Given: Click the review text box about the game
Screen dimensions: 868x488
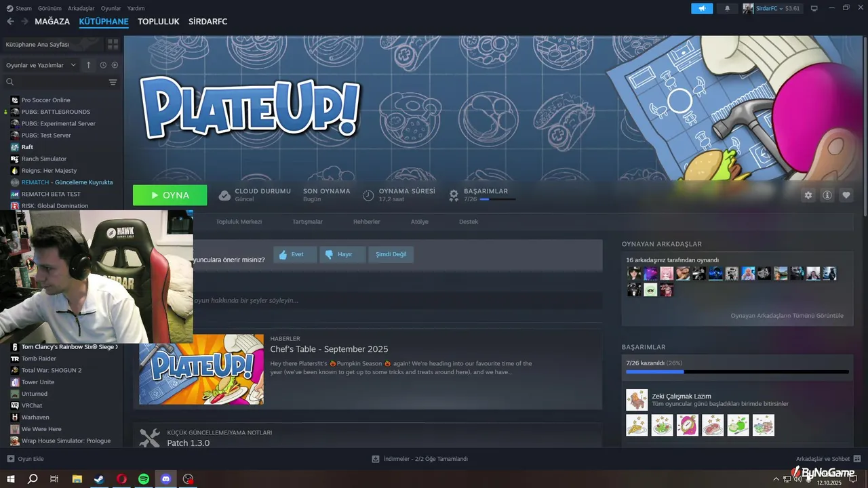Looking at the screenshot, I should [397, 300].
